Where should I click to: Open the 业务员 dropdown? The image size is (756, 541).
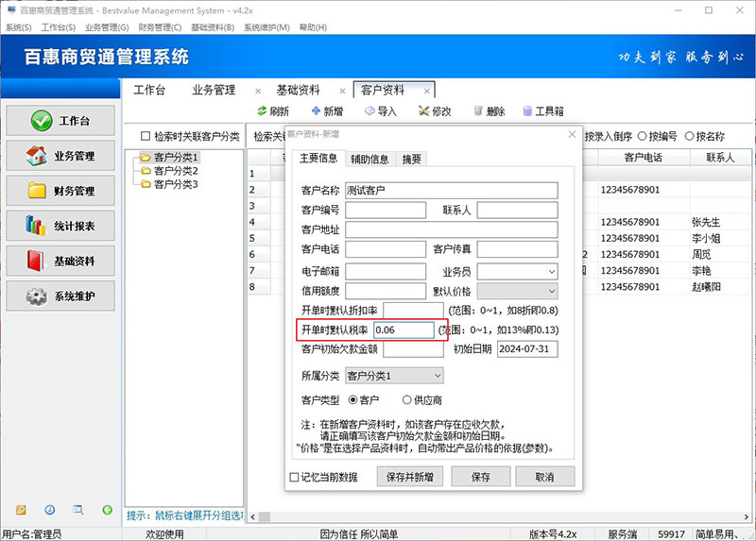(x=550, y=271)
